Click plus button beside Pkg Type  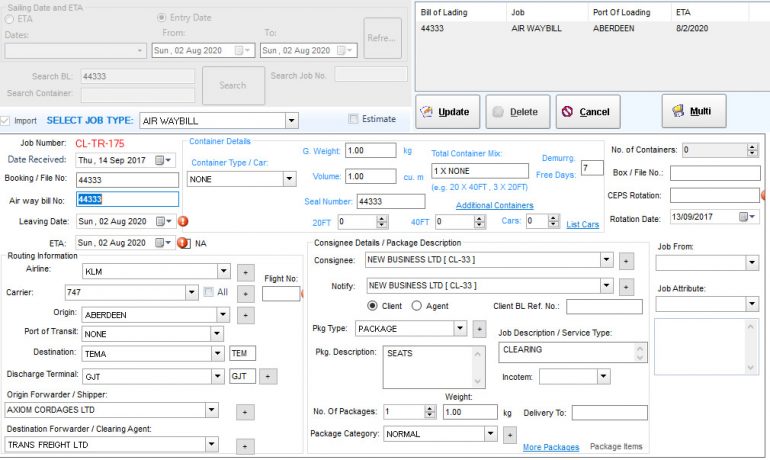tap(480, 329)
